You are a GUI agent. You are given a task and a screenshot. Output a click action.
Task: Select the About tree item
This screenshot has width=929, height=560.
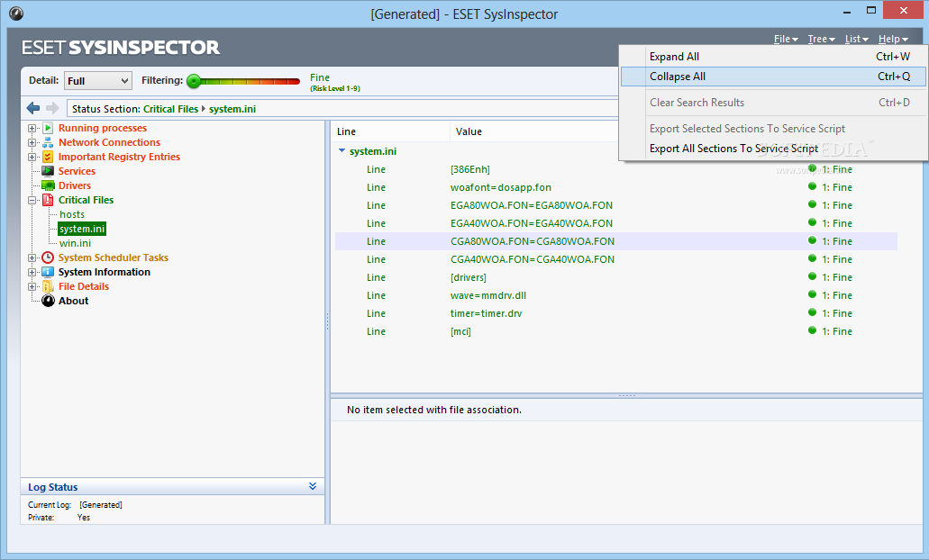click(x=74, y=301)
